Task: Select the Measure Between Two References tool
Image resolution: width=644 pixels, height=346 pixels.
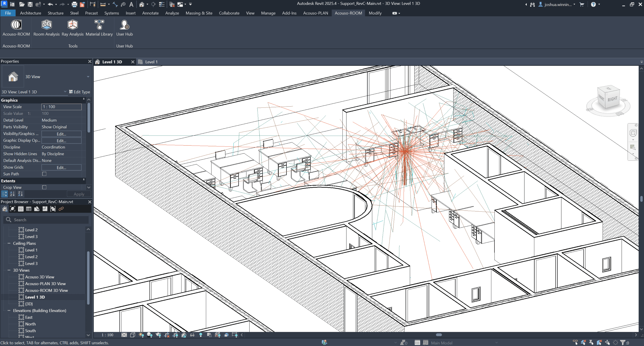Action: coord(103,4)
